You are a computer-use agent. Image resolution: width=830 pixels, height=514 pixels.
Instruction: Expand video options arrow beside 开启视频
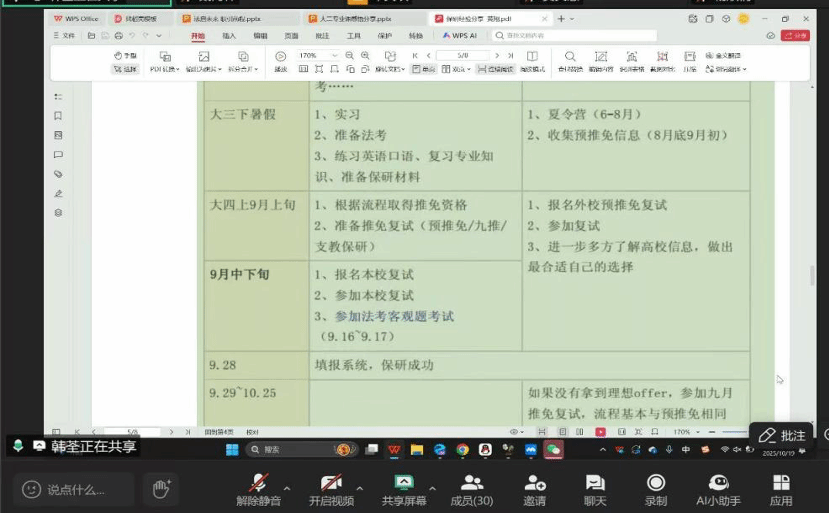[360, 488]
